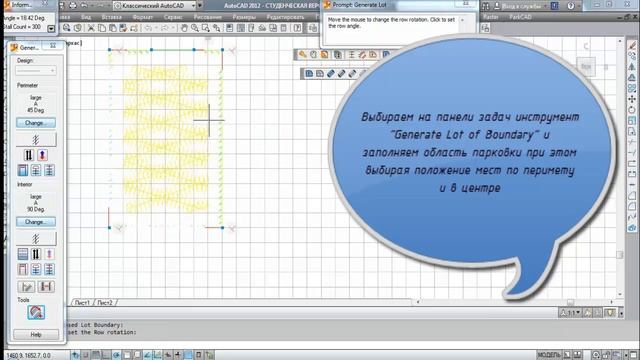Image resolution: width=640 pixels, height=360 pixels.
Task: Click the Perimeter Change... button
Action: [x=36, y=122]
